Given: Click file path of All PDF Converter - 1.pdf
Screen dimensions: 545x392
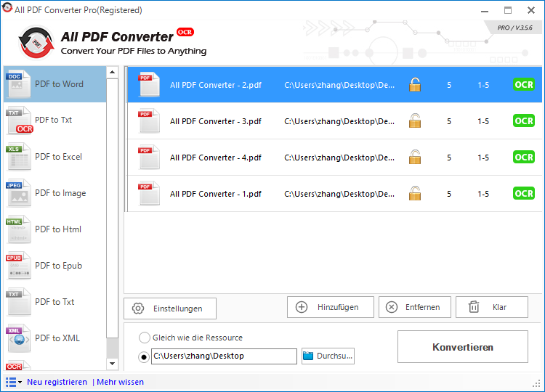Looking at the screenshot, I should [x=339, y=194].
